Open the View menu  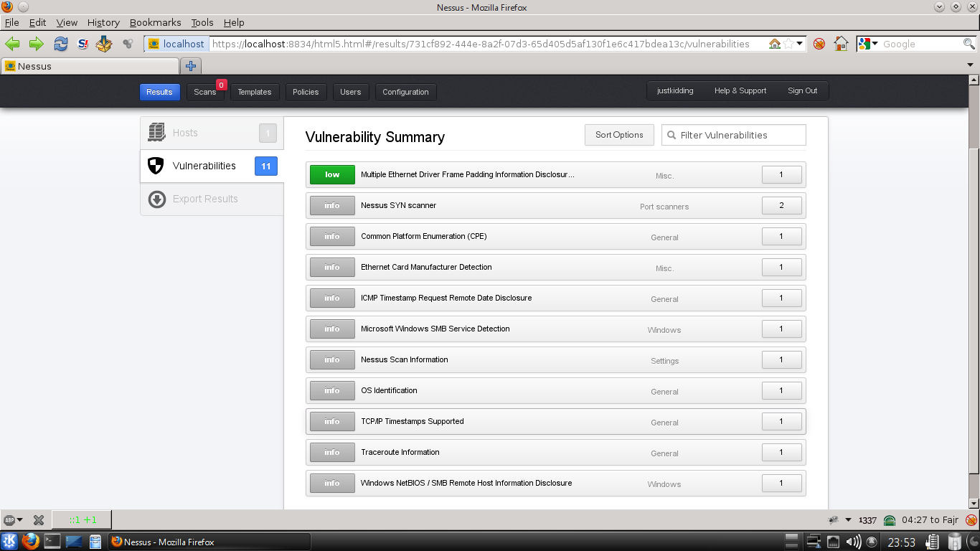67,22
